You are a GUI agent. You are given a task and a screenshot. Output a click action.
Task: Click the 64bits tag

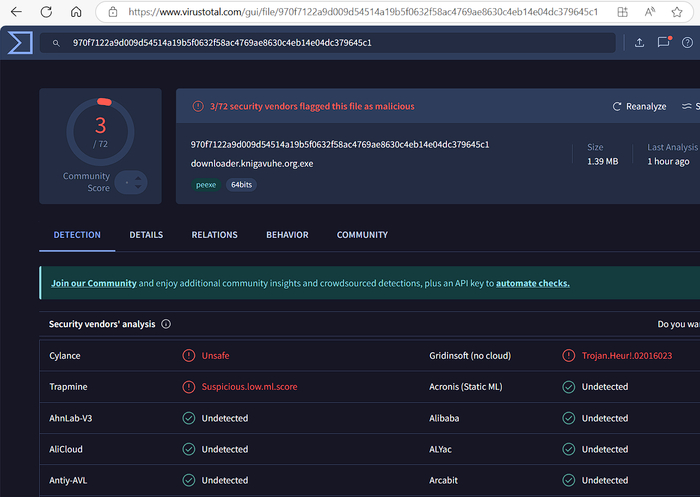pos(242,185)
